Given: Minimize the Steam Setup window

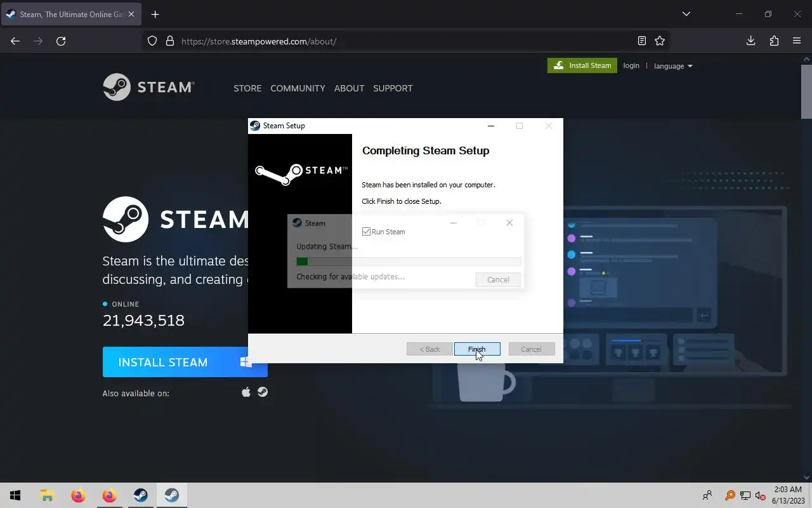Looking at the screenshot, I should click(x=490, y=126).
